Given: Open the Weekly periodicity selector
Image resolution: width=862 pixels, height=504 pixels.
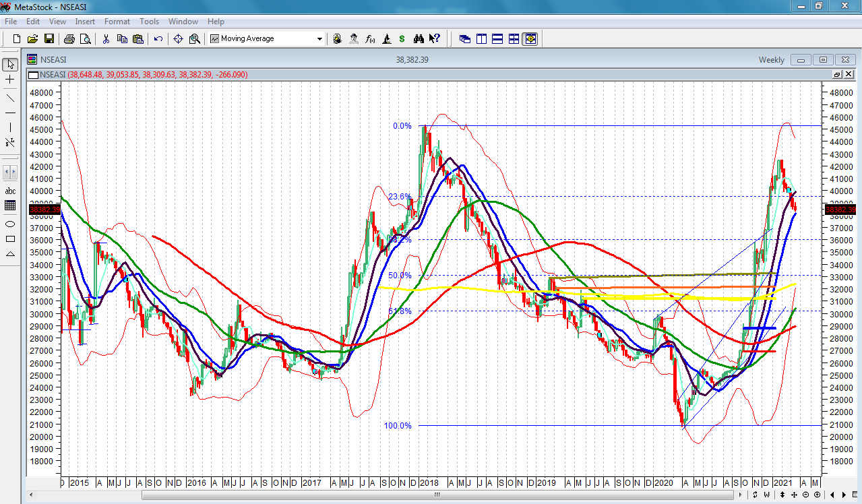Looking at the screenshot, I should coord(771,60).
